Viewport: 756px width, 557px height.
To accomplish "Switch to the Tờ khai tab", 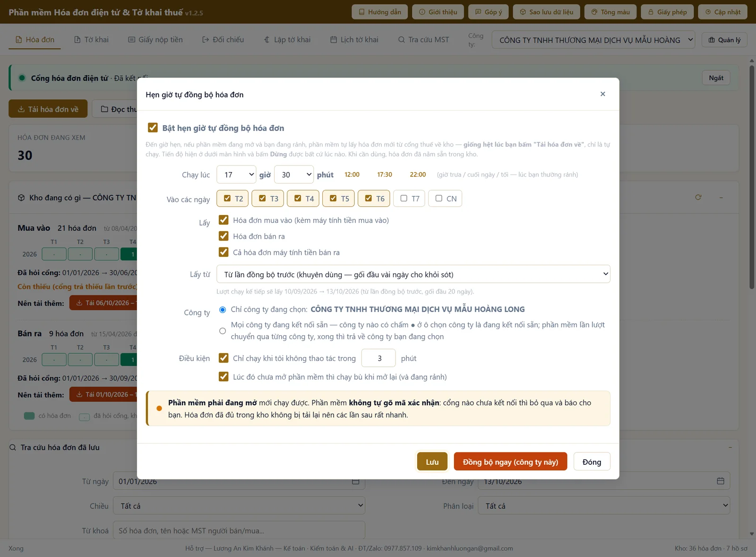I will (x=91, y=40).
